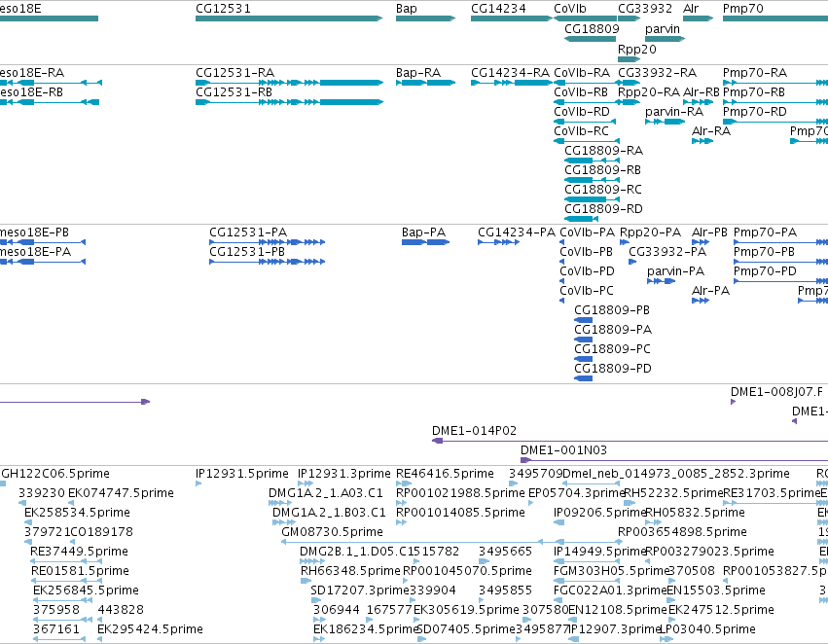
Task: Click the Rpp20-PA protein
Action: (625, 242)
